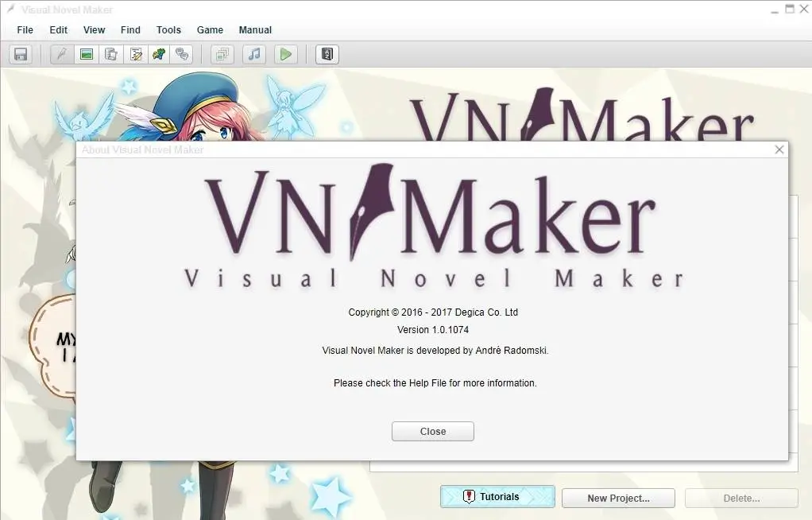Viewport: 812px width, 520px height.
Task: Open the notepad with pencil script icon
Action: (x=136, y=54)
